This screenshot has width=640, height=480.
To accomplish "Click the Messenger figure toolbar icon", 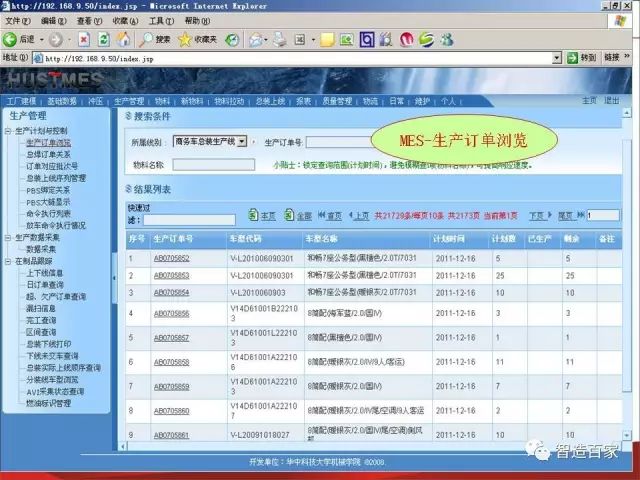I will 447,40.
